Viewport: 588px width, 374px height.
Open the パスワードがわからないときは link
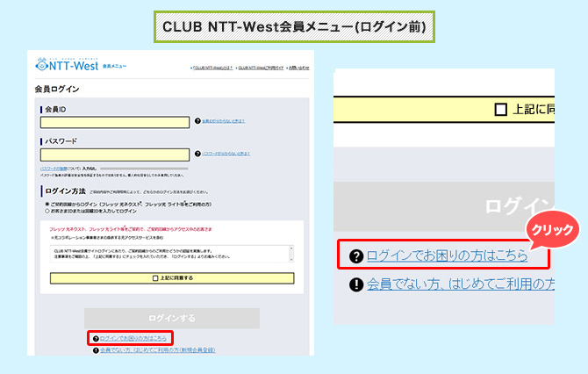tap(226, 154)
